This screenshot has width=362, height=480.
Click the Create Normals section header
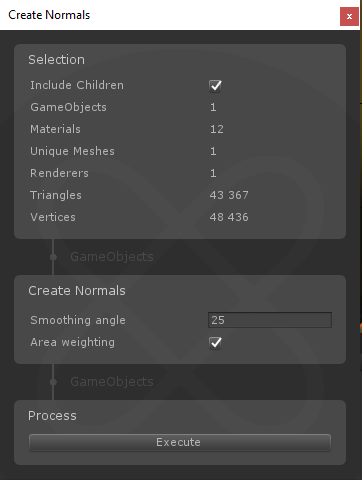click(x=77, y=291)
